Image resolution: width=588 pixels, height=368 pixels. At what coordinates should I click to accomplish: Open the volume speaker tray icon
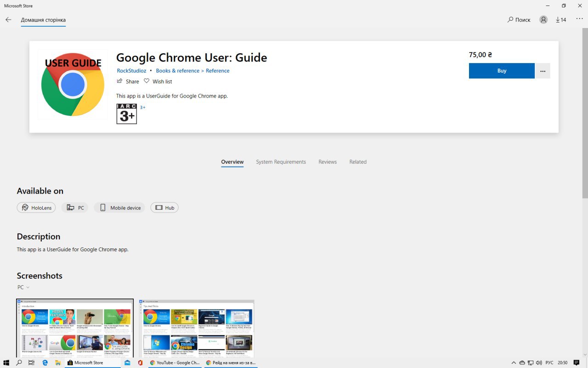pyautogui.click(x=538, y=362)
